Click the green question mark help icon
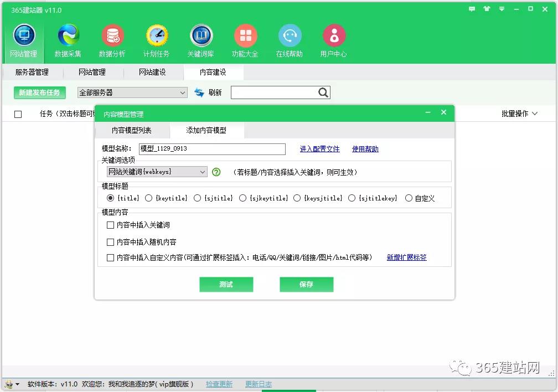558x392 pixels. click(216, 172)
